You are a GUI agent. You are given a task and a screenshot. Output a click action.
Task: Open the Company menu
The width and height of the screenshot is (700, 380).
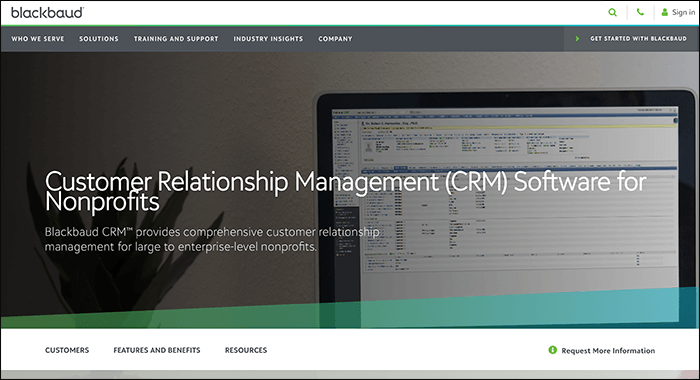tap(335, 39)
